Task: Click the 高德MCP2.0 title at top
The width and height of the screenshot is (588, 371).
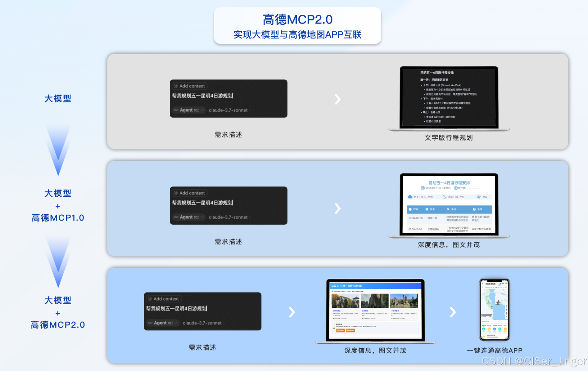Action: coord(297,20)
